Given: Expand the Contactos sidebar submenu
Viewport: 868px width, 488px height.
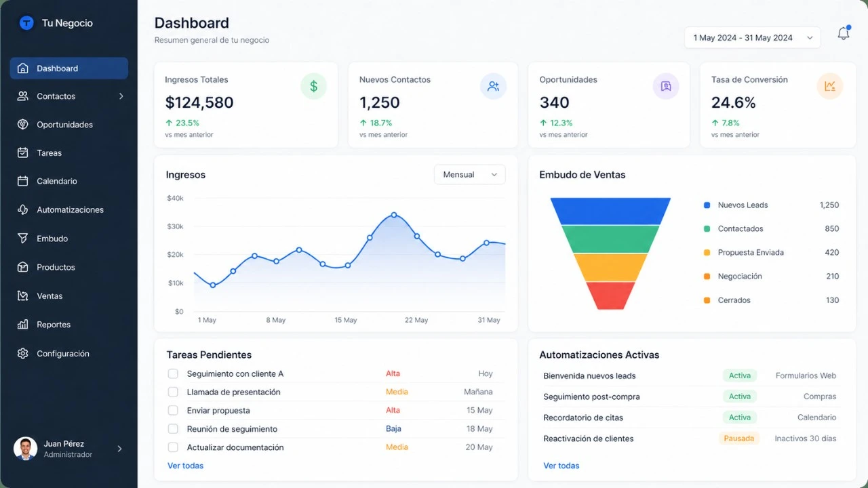Looking at the screenshot, I should tap(122, 96).
